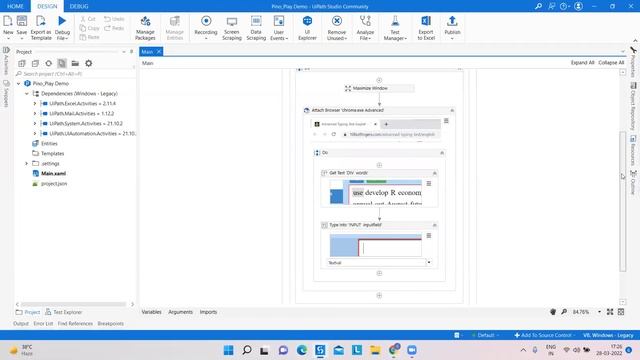The image size is (640, 360).
Task: Open the Imports panel
Action: 208,312
